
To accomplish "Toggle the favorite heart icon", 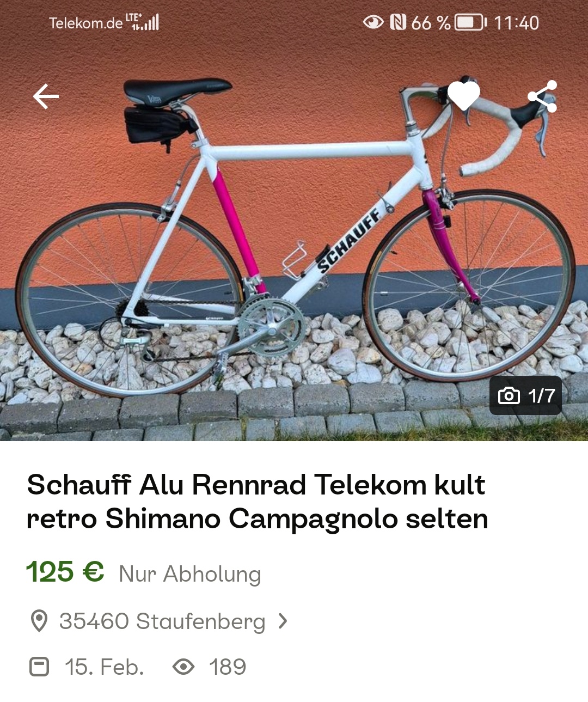I will click(x=464, y=96).
